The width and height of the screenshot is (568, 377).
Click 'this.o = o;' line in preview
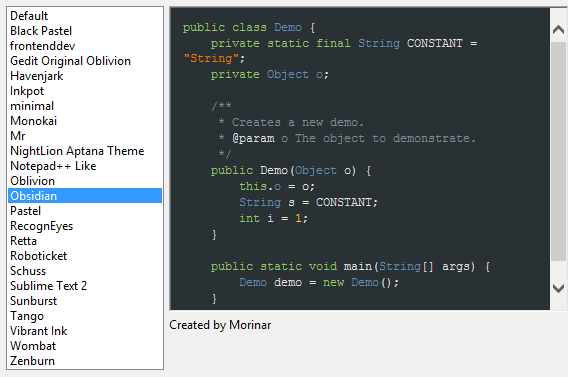277,186
